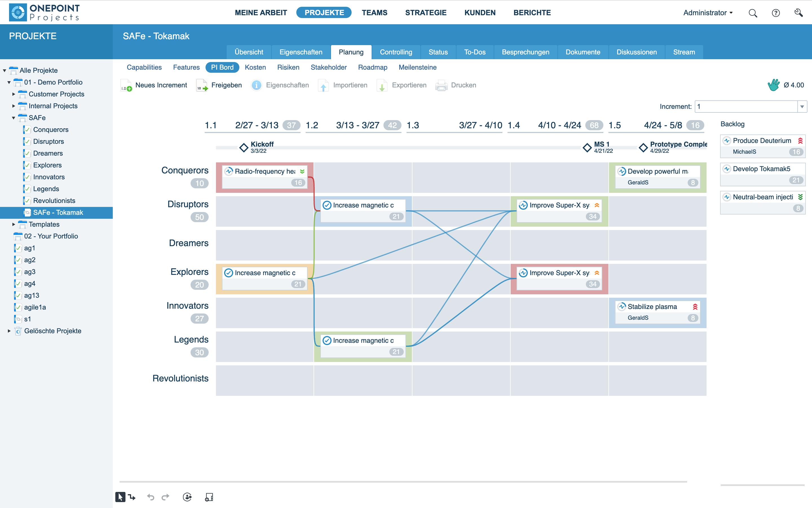Select the pointer tool in the bottom toolbar

coord(120,496)
